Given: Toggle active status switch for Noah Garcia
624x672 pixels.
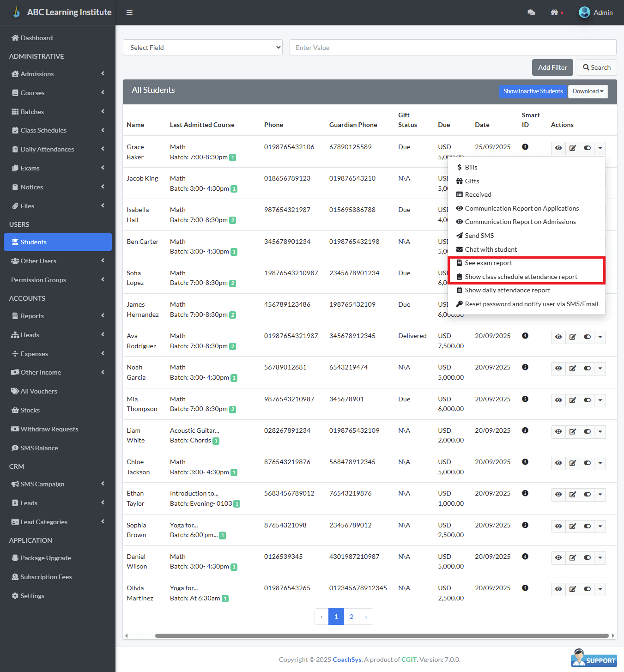Looking at the screenshot, I should (x=587, y=369).
